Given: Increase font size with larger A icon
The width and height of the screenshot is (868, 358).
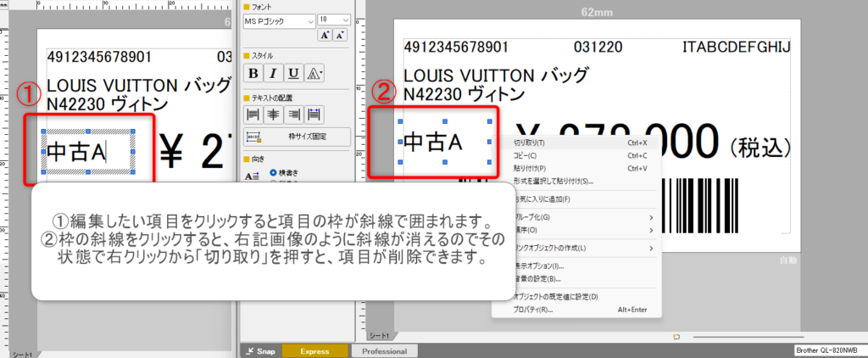Looking at the screenshot, I should point(325,36).
